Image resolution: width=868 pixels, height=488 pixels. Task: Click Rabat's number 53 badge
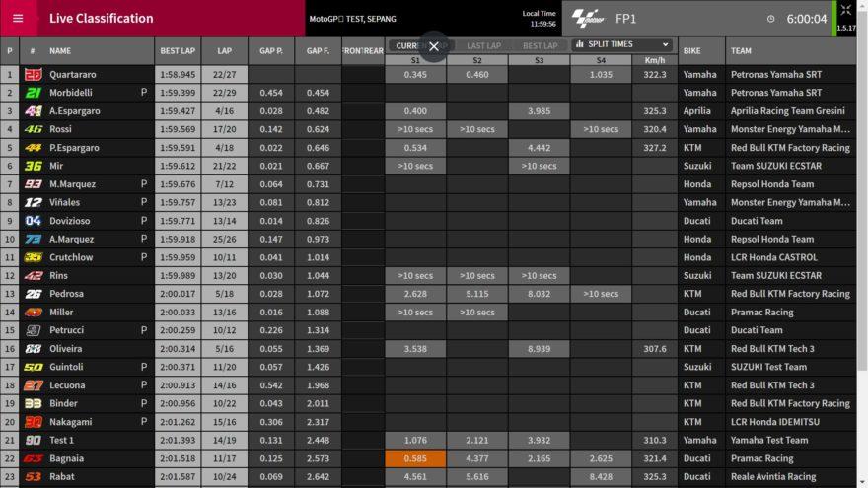[x=34, y=476]
